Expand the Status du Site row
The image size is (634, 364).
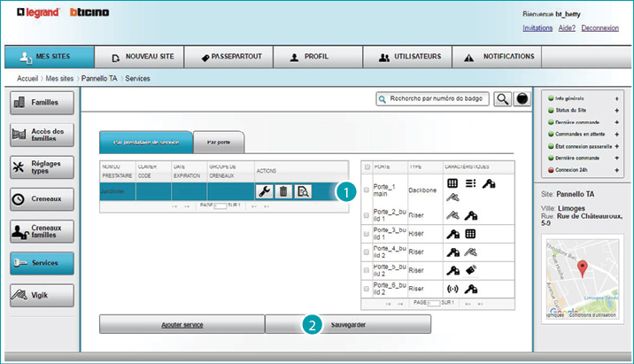coord(615,108)
